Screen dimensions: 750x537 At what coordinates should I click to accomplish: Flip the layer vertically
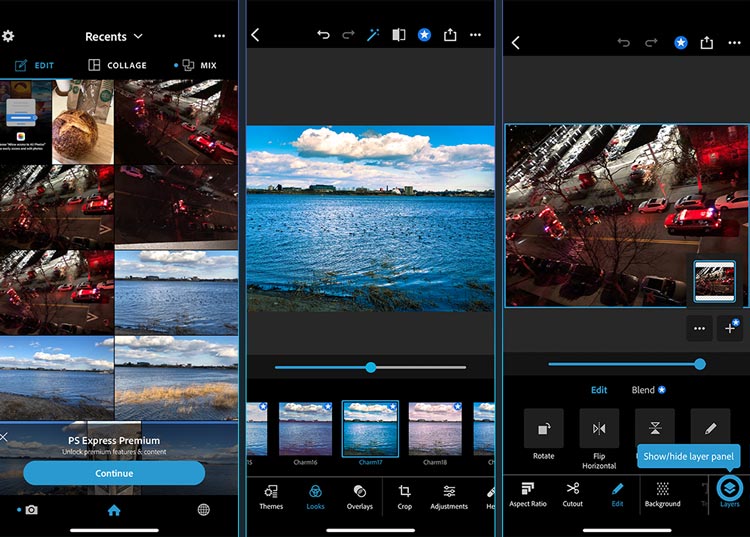click(655, 428)
